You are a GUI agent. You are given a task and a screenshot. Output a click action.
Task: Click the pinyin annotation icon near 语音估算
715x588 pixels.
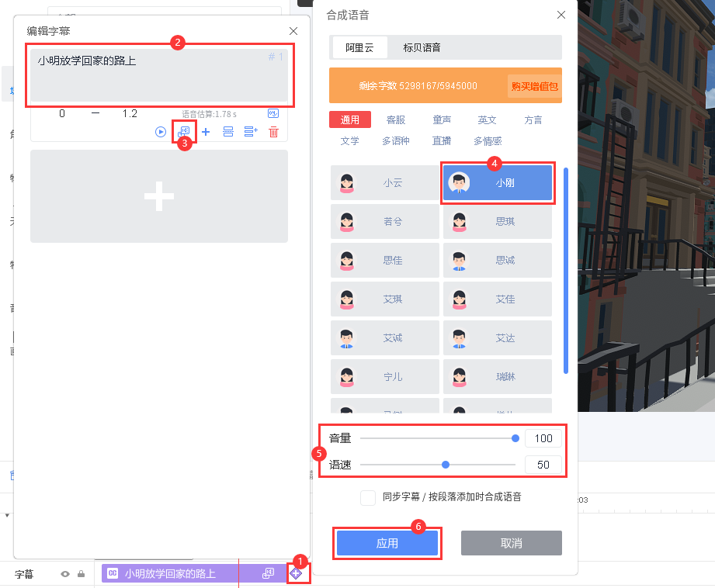pos(273,113)
